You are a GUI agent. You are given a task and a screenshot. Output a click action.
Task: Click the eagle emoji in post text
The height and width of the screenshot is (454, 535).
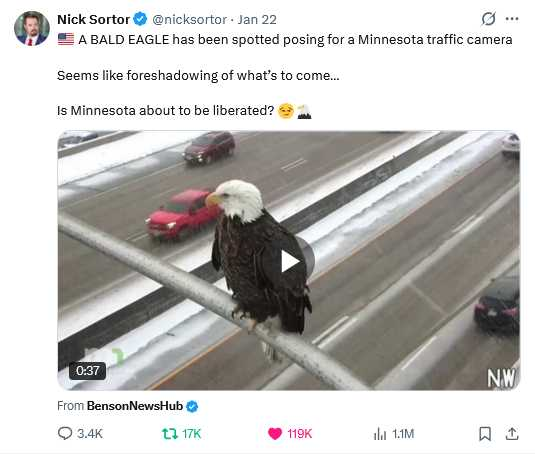304,111
